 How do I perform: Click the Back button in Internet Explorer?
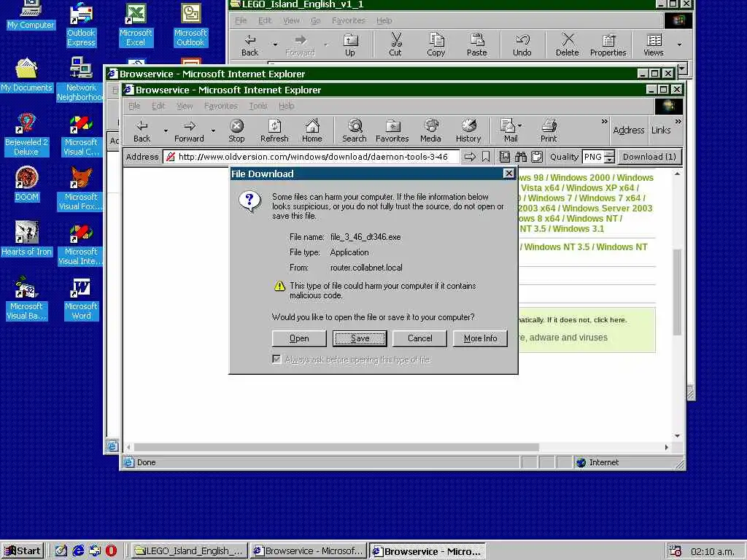point(142,131)
